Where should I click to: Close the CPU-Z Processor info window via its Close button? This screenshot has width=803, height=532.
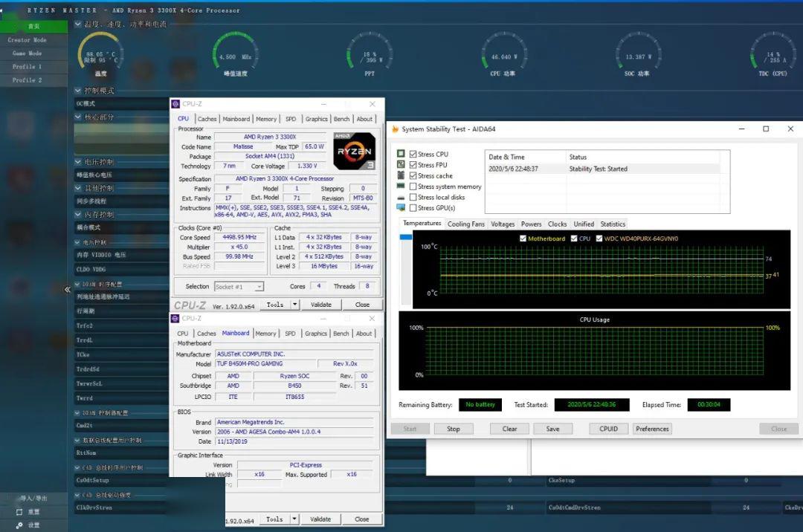pyautogui.click(x=362, y=305)
